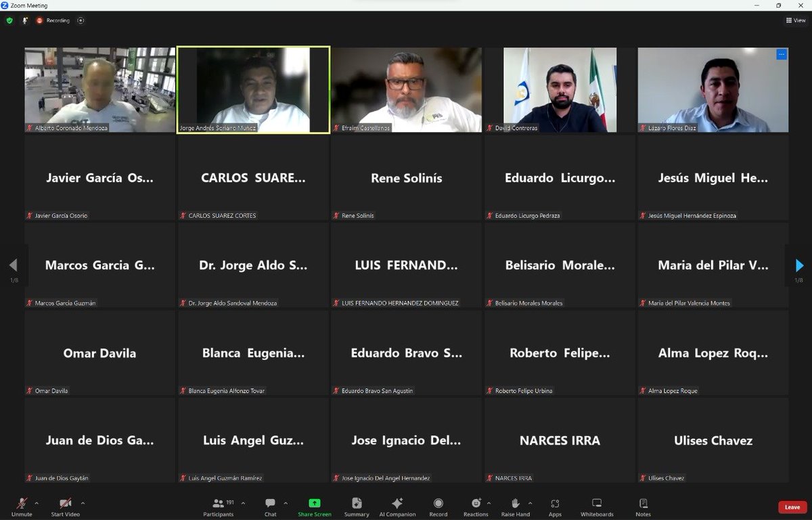Image resolution: width=812 pixels, height=520 pixels.
Task: Select Omar Davila participant tile
Action: [x=99, y=353]
